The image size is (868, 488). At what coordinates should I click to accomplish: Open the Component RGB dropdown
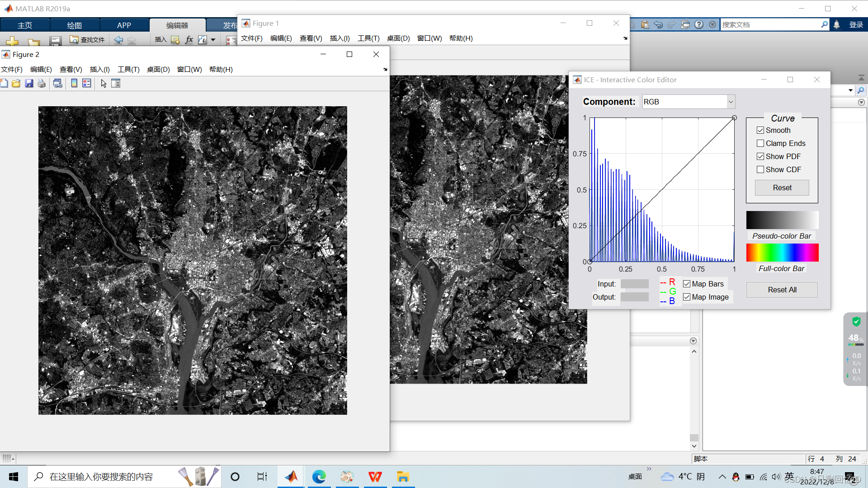730,102
